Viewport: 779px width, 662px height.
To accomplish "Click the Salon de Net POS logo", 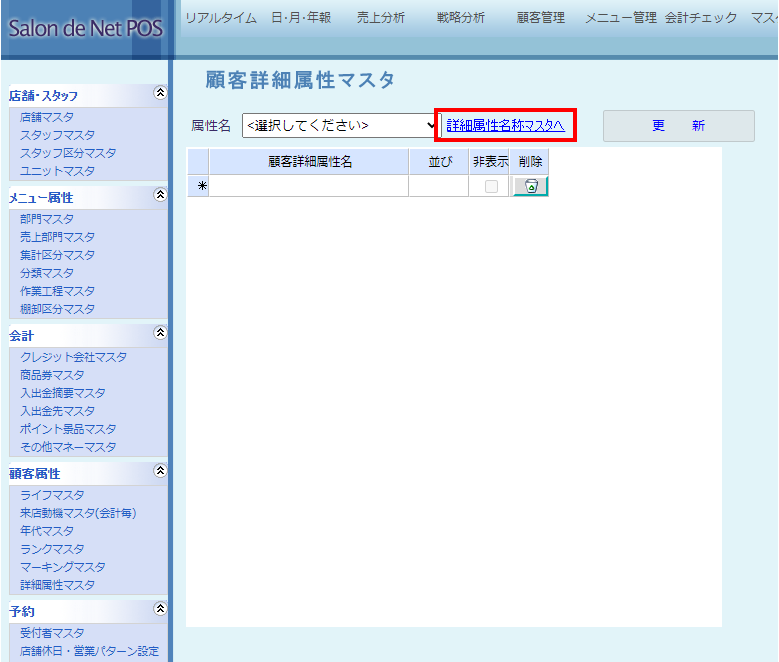I will point(85,28).
